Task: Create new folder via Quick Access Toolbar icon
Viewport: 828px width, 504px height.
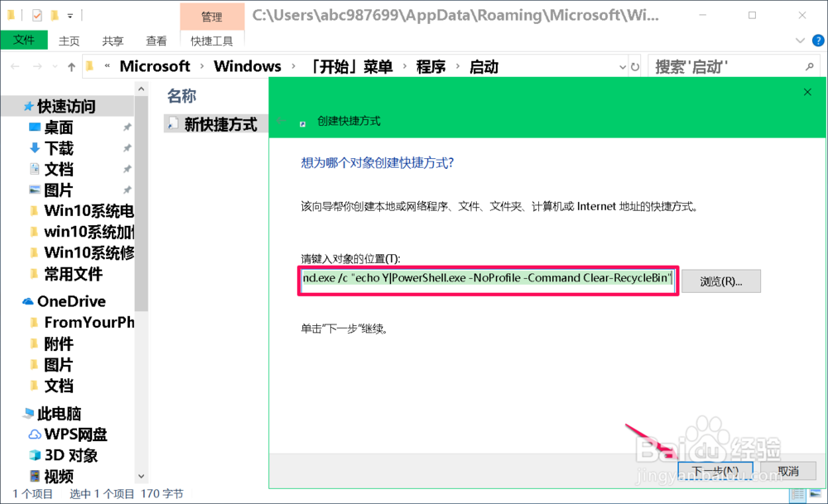Action: [x=54, y=14]
